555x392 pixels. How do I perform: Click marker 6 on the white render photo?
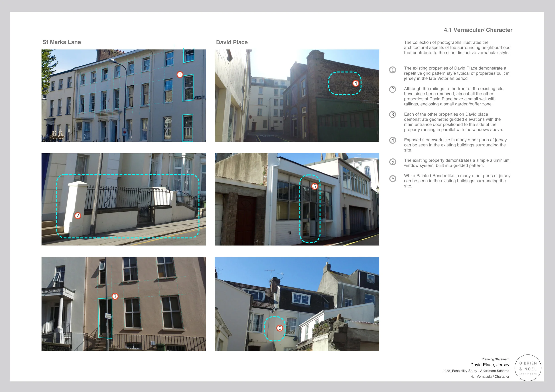280,328
